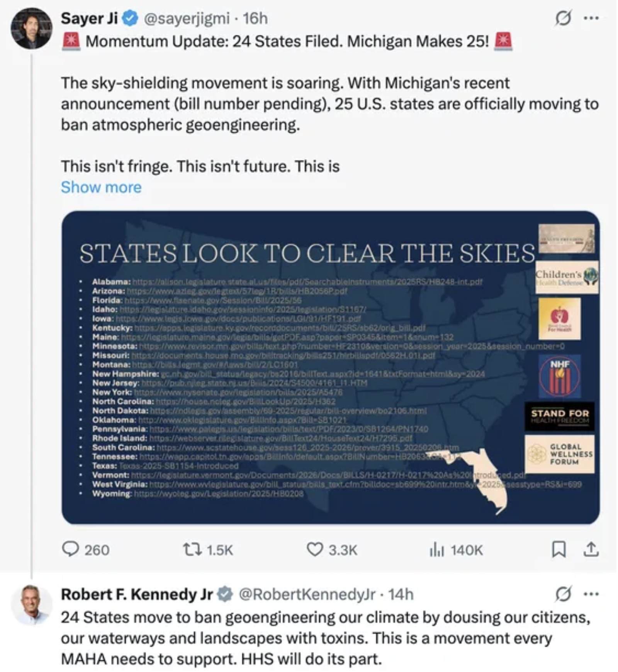Open Robert F. Kennedy Jr's avatar
The width and height of the screenshot is (618, 672).
click(31, 604)
